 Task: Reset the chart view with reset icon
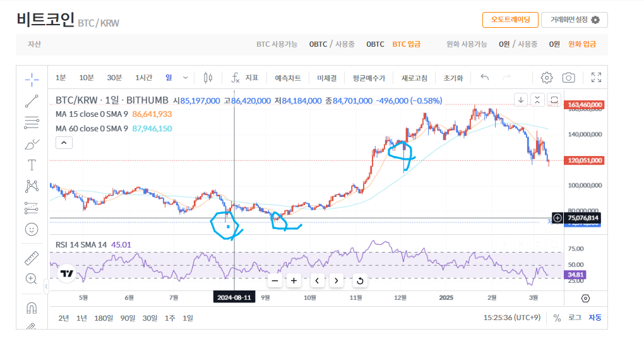click(x=360, y=281)
